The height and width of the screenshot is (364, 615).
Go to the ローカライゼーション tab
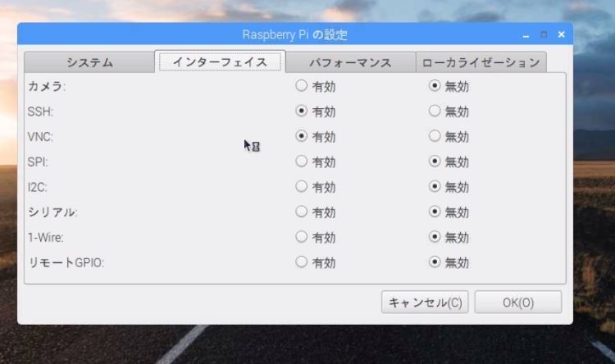click(x=481, y=62)
